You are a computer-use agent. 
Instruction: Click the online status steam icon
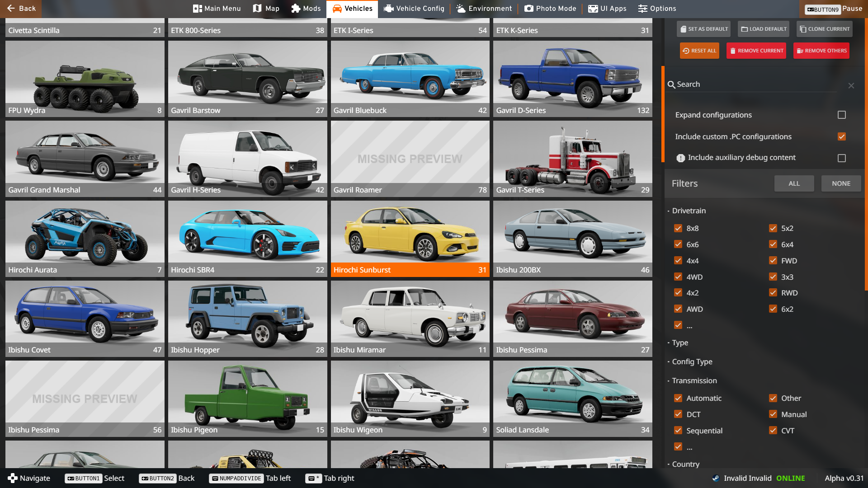(x=716, y=478)
